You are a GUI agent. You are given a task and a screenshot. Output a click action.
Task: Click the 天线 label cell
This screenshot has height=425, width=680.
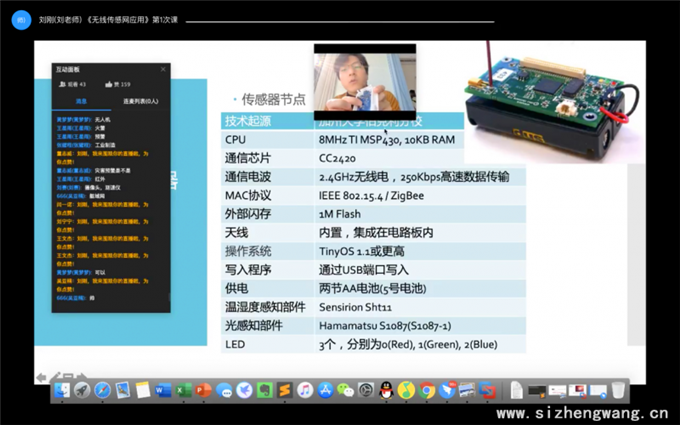[x=268, y=232]
